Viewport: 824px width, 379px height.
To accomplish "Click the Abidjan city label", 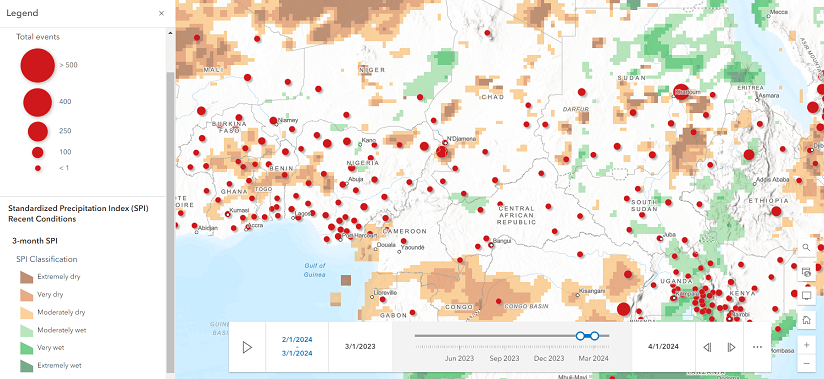I will tap(208, 228).
